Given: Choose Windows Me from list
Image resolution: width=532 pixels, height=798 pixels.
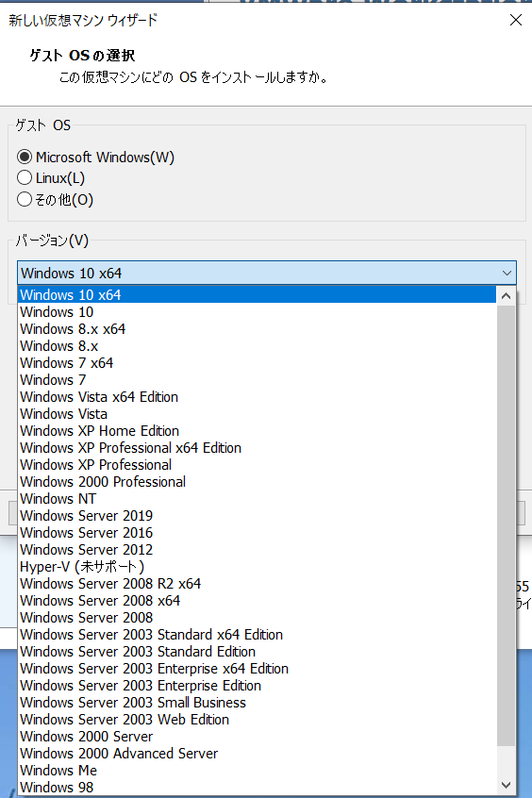Looking at the screenshot, I should click(x=258, y=770).
